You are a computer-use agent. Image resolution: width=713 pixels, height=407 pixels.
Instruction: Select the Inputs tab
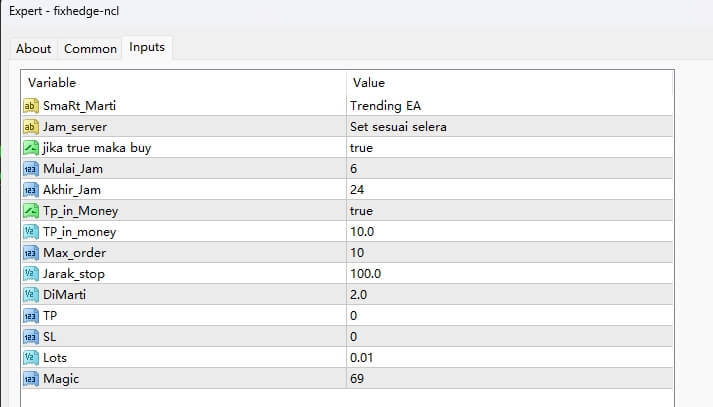(x=147, y=47)
